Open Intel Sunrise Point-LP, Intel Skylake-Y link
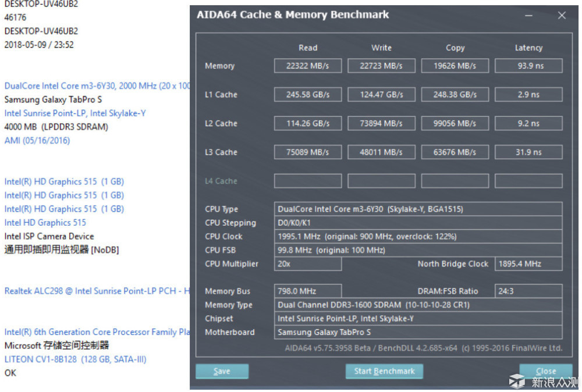The height and width of the screenshot is (392, 582). pyautogui.click(x=75, y=113)
